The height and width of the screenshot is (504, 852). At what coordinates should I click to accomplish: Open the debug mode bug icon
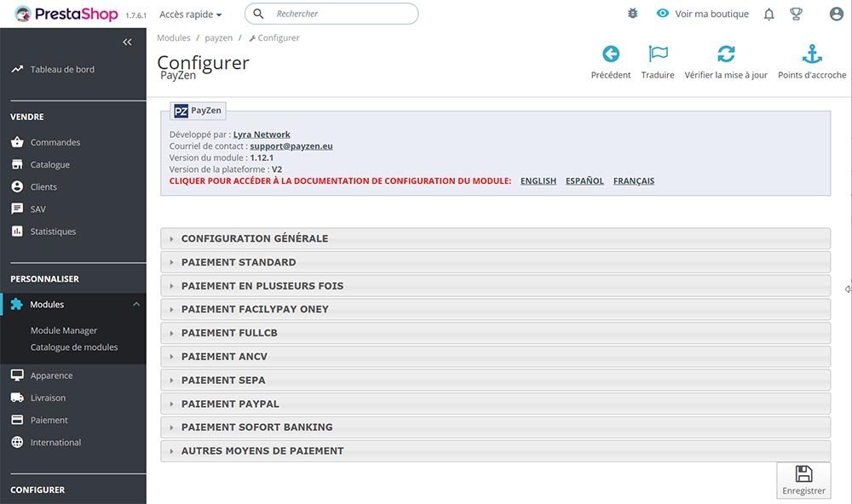[632, 14]
